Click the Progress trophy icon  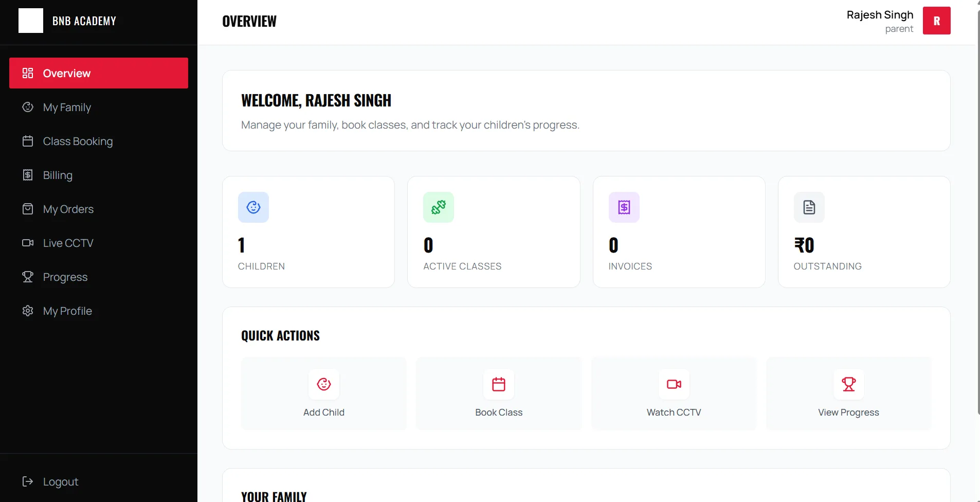tap(28, 277)
